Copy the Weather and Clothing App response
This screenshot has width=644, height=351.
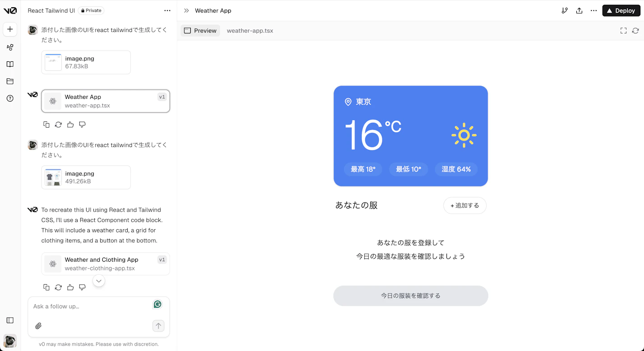pos(46,287)
